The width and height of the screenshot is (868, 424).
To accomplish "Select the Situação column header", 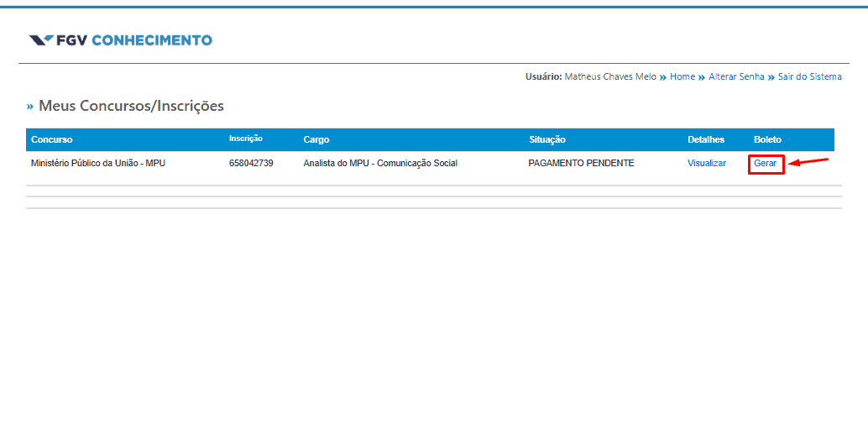I will pos(547,139).
